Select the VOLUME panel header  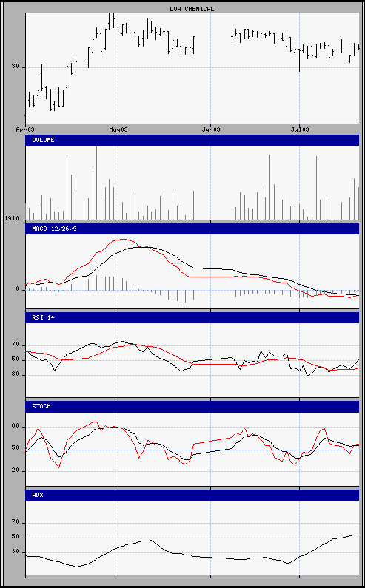pyautogui.click(x=192, y=140)
